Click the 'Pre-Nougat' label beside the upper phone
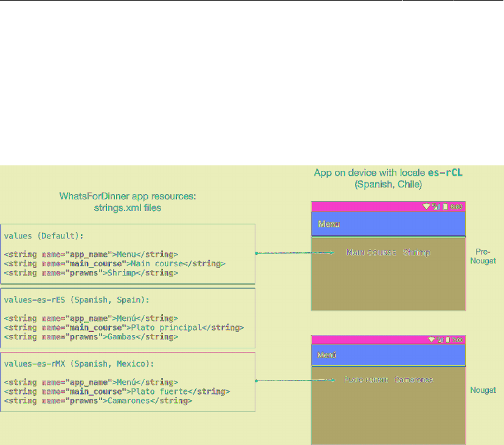Screen dimensions: 504x445 coord(483,256)
